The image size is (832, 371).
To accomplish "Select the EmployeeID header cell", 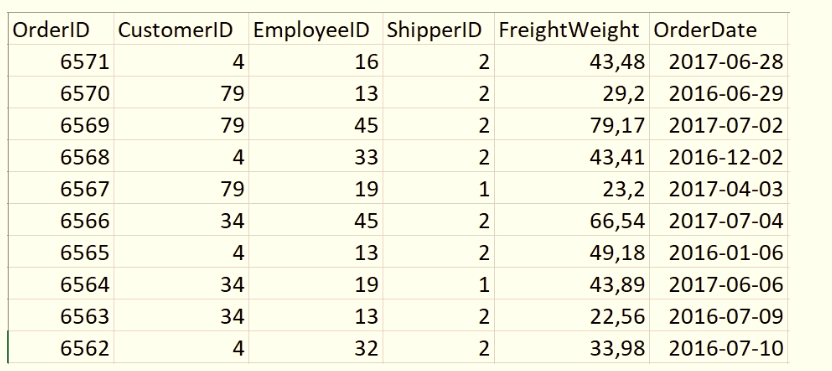I will pos(316,30).
